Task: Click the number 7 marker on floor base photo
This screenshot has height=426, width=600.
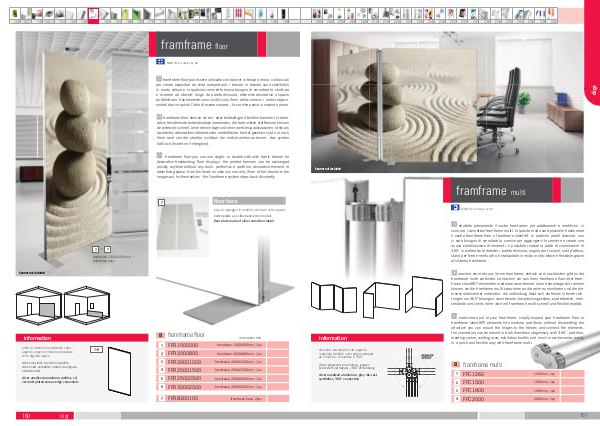Action: (x=161, y=202)
